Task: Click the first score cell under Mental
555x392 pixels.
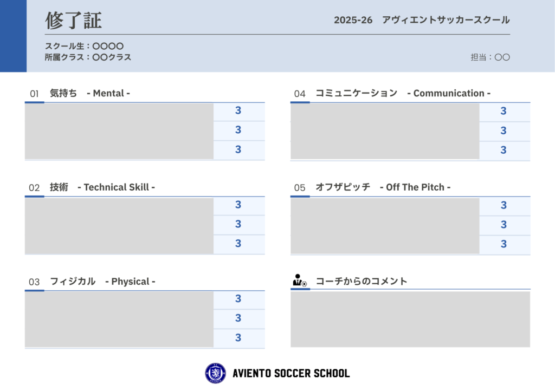Action: pyautogui.click(x=238, y=111)
